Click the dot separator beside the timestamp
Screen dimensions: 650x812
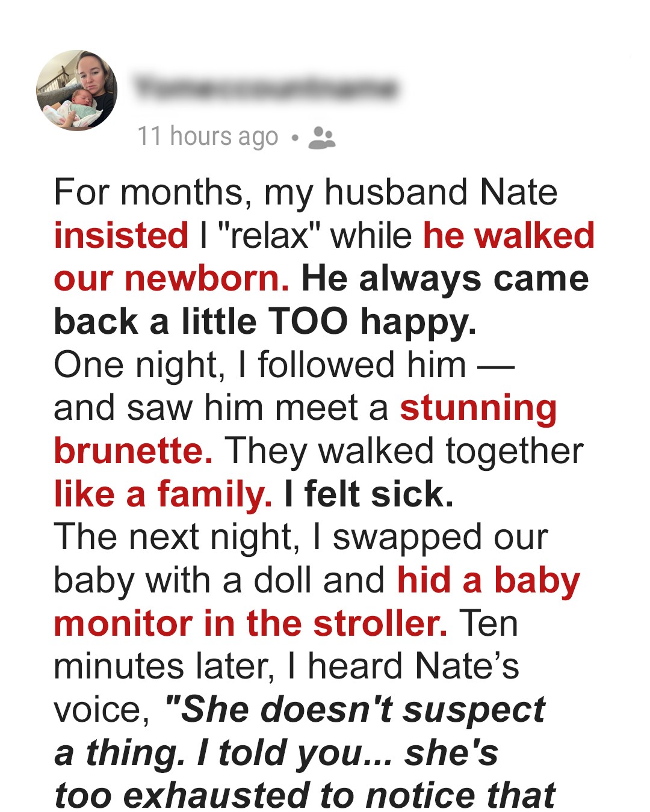(x=294, y=138)
